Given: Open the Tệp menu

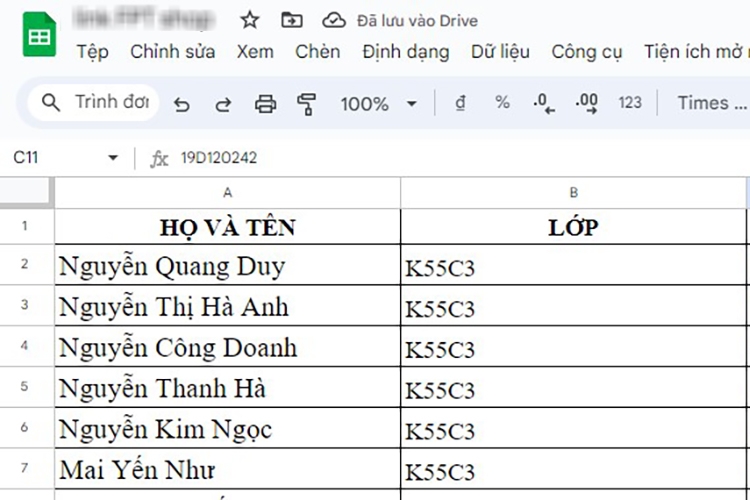Looking at the screenshot, I should click(93, 52).
